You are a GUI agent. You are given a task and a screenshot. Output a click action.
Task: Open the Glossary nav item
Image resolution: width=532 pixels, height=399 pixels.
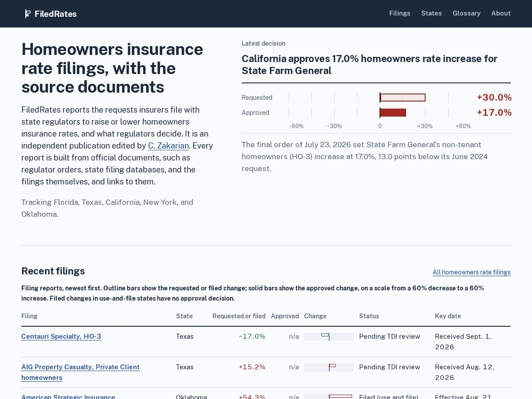pos(466,13)
